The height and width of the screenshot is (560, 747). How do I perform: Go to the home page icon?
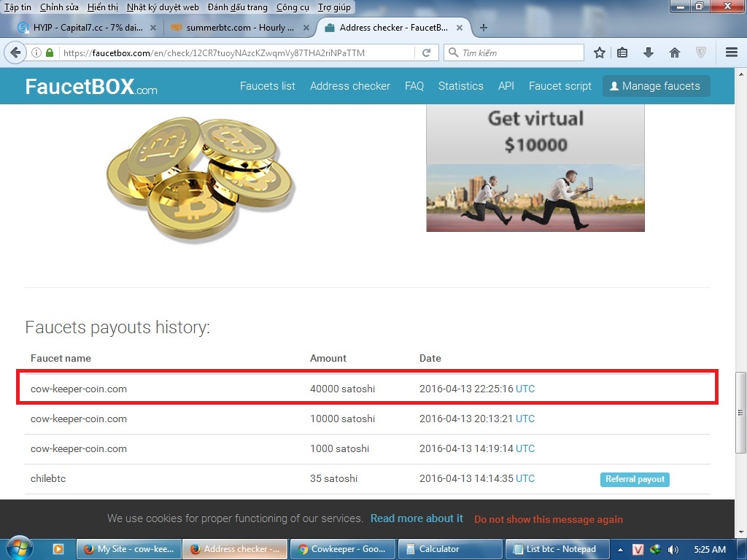coord(674,52)
